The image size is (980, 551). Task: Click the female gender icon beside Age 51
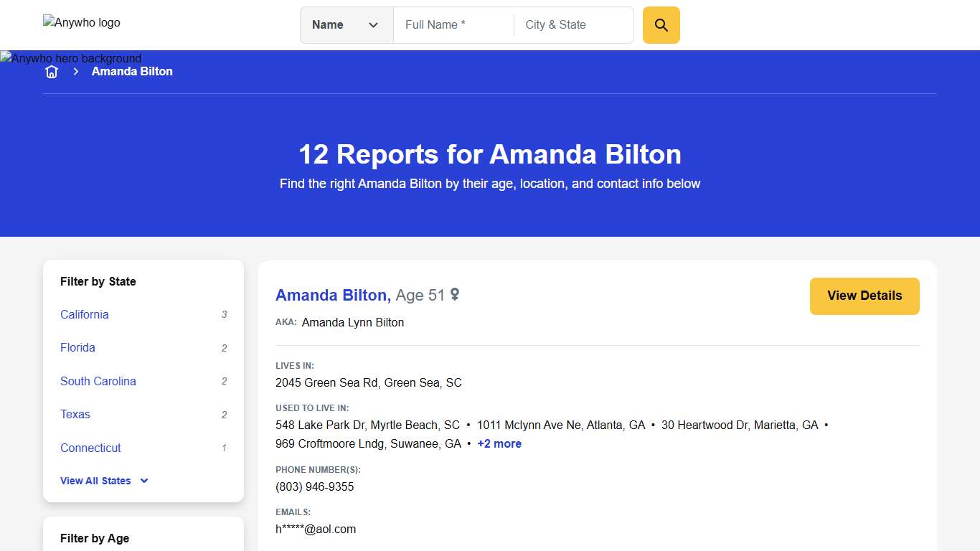click(455, 295)
